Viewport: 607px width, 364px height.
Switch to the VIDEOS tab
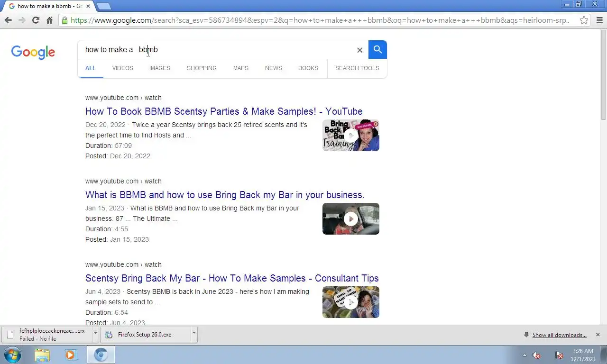click(123, 68)
